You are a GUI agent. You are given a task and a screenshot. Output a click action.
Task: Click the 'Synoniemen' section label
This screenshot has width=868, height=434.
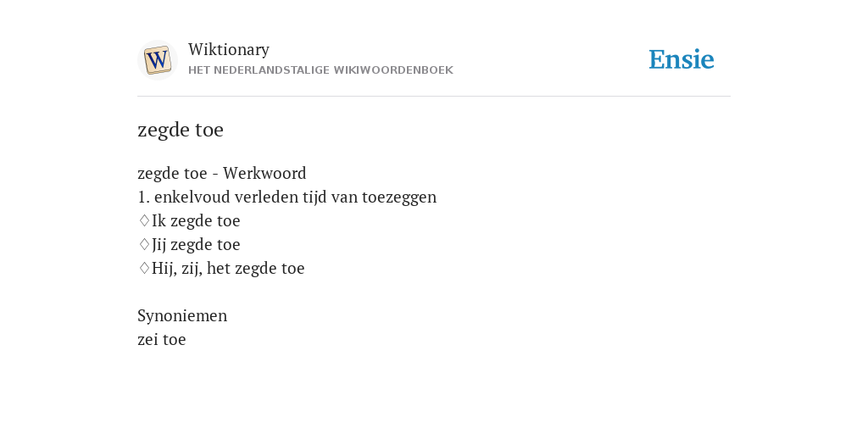[182, 315]
